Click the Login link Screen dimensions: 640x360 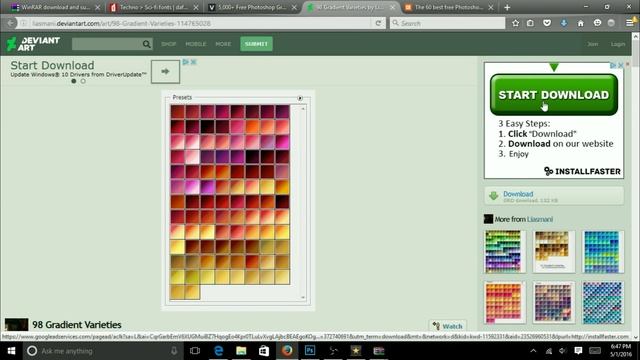click(x=618, y=44)
